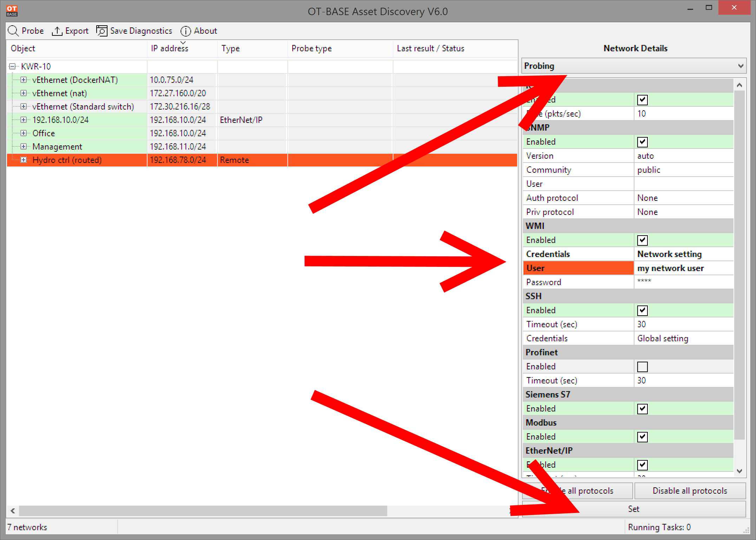Click the EtherNet/IP type cell
The height and width of the screenshot is (540, 756).
click(252, 120)
